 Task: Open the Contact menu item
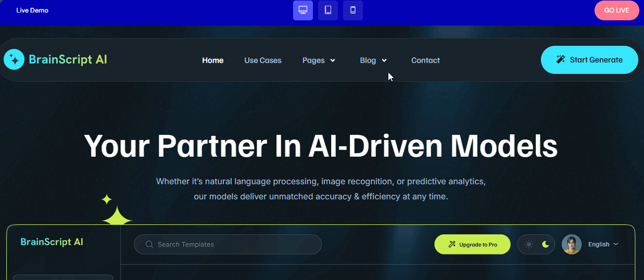(x=425, y=60)
